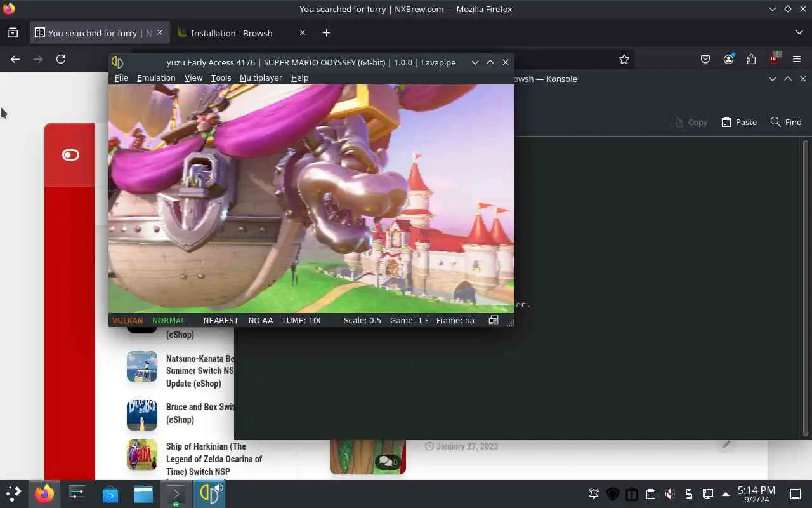The image size is (812, 508).
Task: Open Firefox extensions puzzle icon
Action: point(751,59)
